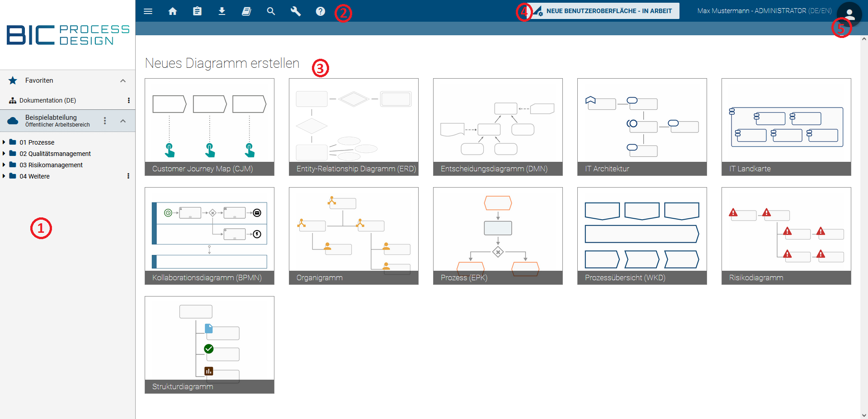Click the search magnifier icon
Viewport: 868px width, 419px height.
point(271,11)
